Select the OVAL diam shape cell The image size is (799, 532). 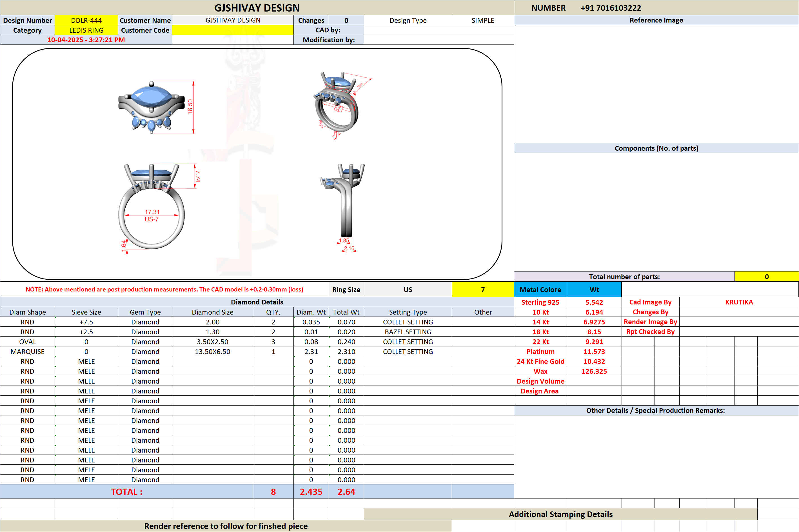point(28,342)
